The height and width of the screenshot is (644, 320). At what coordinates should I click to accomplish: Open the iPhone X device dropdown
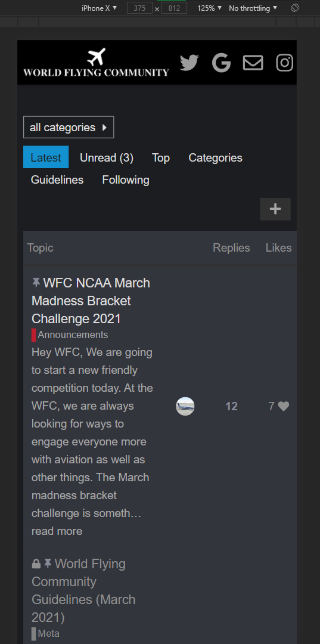[100, 8]
